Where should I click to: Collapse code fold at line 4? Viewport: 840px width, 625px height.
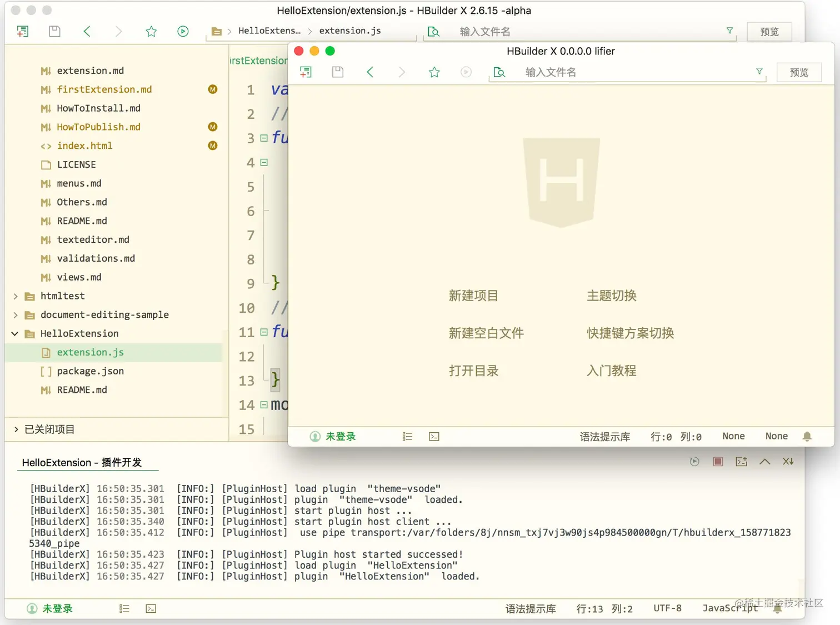264,162
